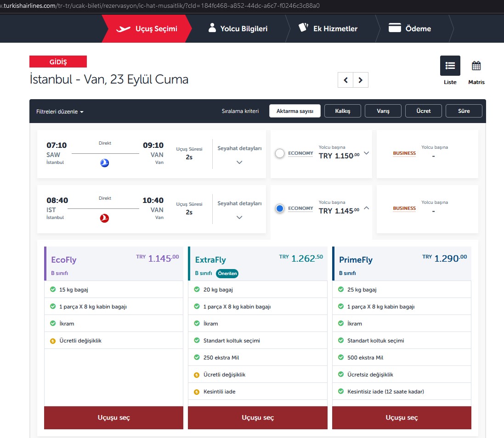Expand fare options chevron for TRY 1.150 price
The width and height of the screenshot is (504, 438).
[367, 153]
